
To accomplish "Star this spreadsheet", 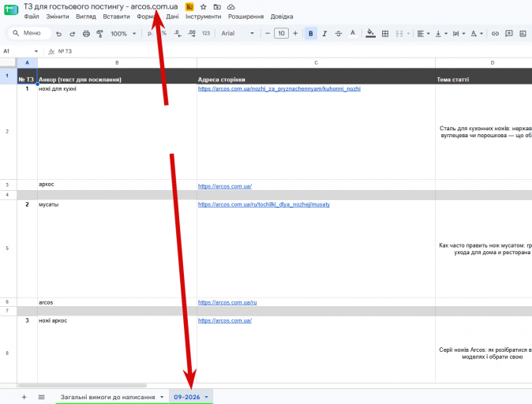I will point(203,7).
